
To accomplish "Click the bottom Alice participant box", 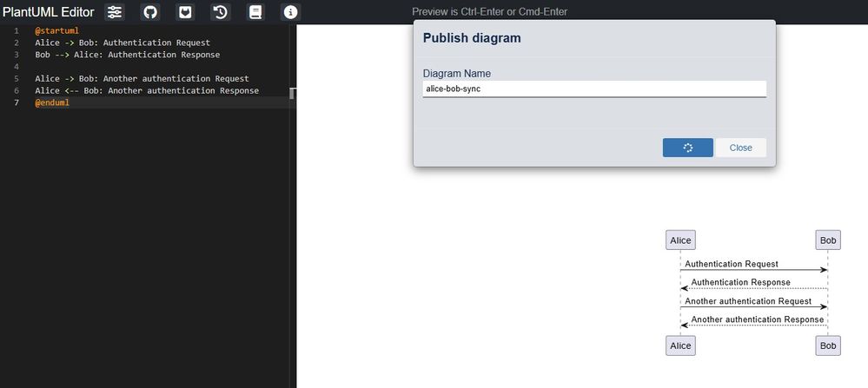I will [680, 345].
